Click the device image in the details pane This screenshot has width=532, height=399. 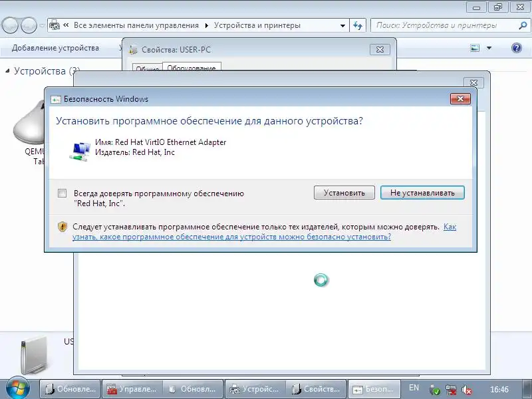pos(34,354)
